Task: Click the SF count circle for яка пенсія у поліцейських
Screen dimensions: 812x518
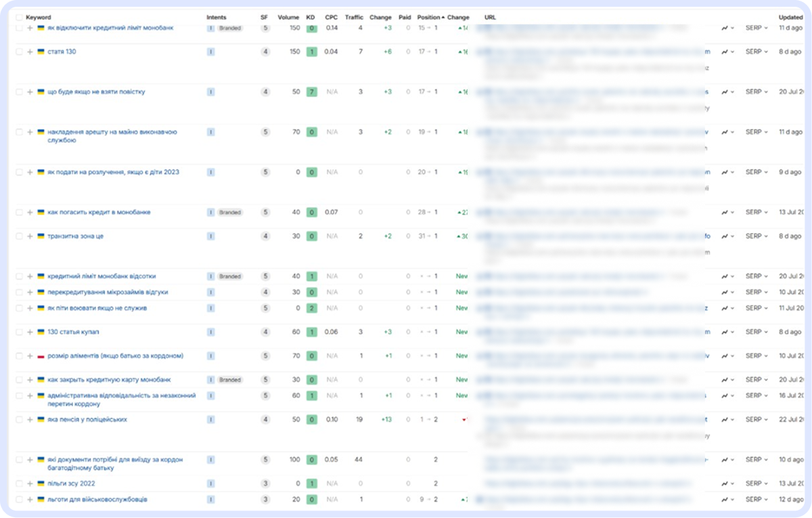Action: click(265, 420)
